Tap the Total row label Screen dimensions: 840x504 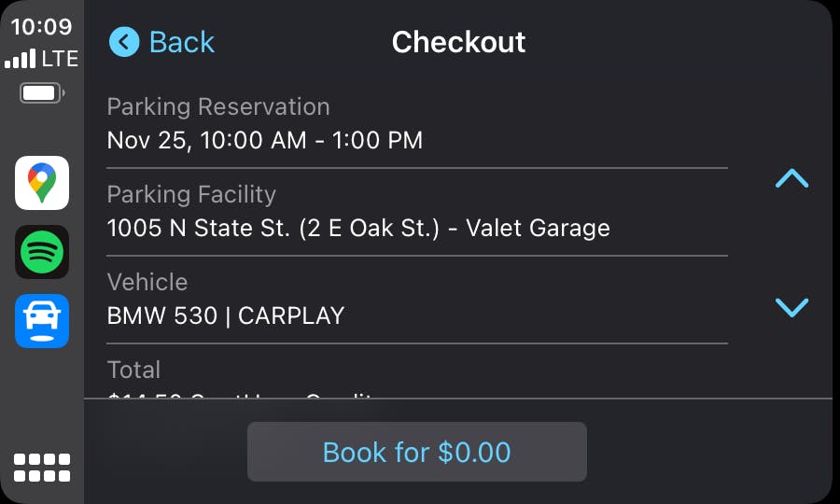[133, 370]
